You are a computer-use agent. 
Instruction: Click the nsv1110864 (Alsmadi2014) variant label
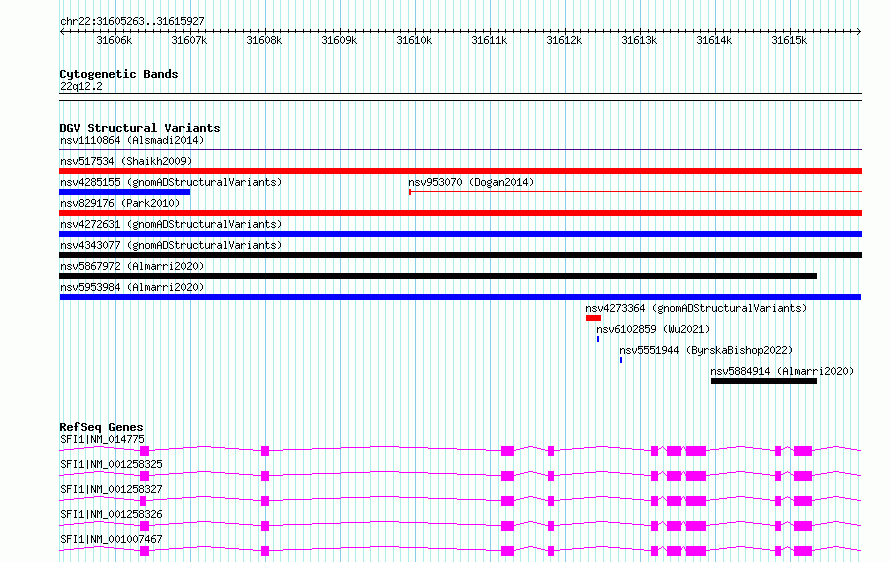(132, 140)
